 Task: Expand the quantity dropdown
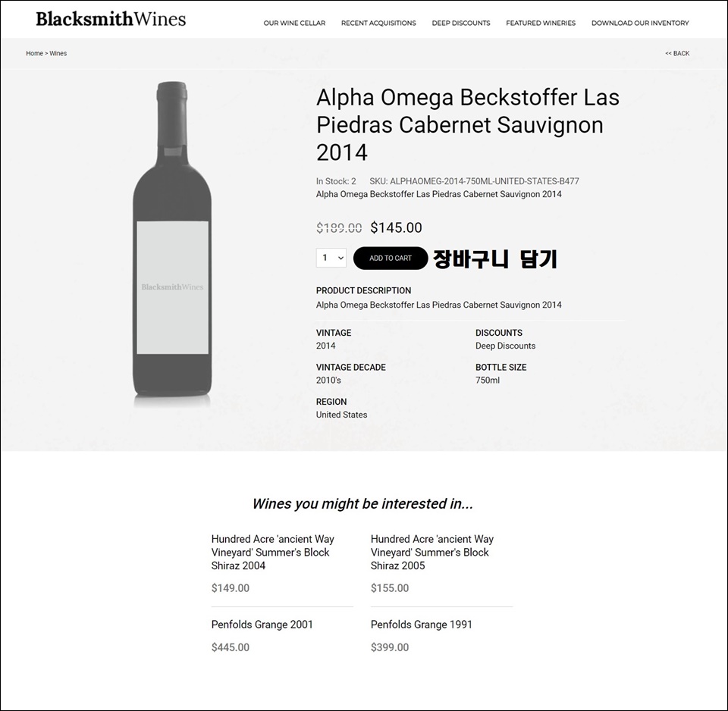click(x=331, y=258)
